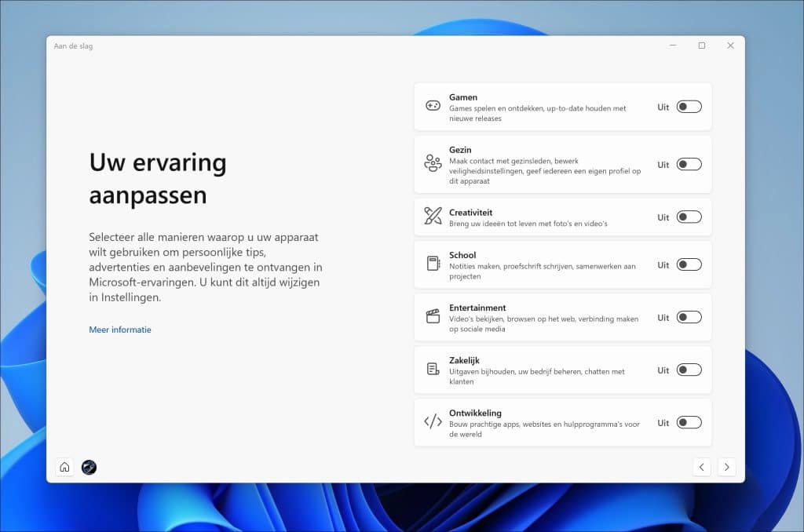
Task: Click the 'Games spelen en ontdekken' description
Action: tap(537, 113)
